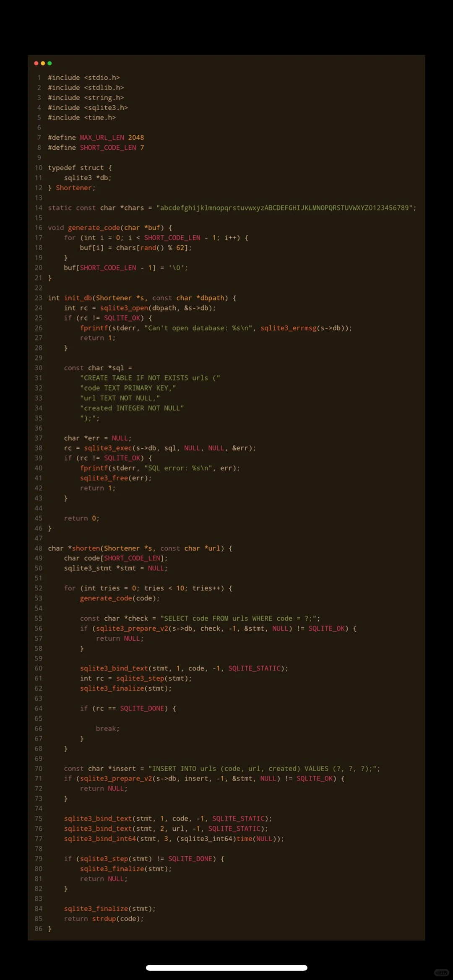
Task: Click 'sqlite3_stmt *stmt = NULL;' line
Action: click(116, 569)
